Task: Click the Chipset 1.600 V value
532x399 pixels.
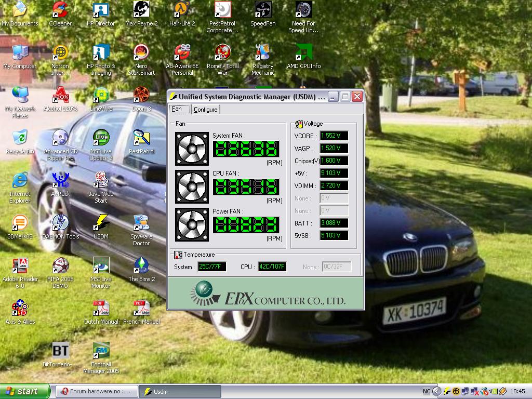Action: tap(334, 161)
